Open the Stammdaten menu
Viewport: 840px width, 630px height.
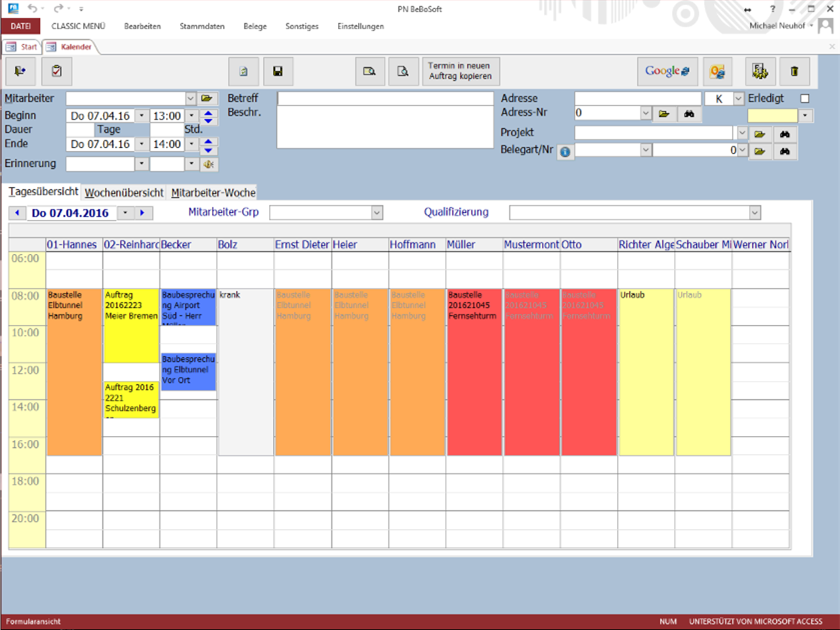(202, 27)
